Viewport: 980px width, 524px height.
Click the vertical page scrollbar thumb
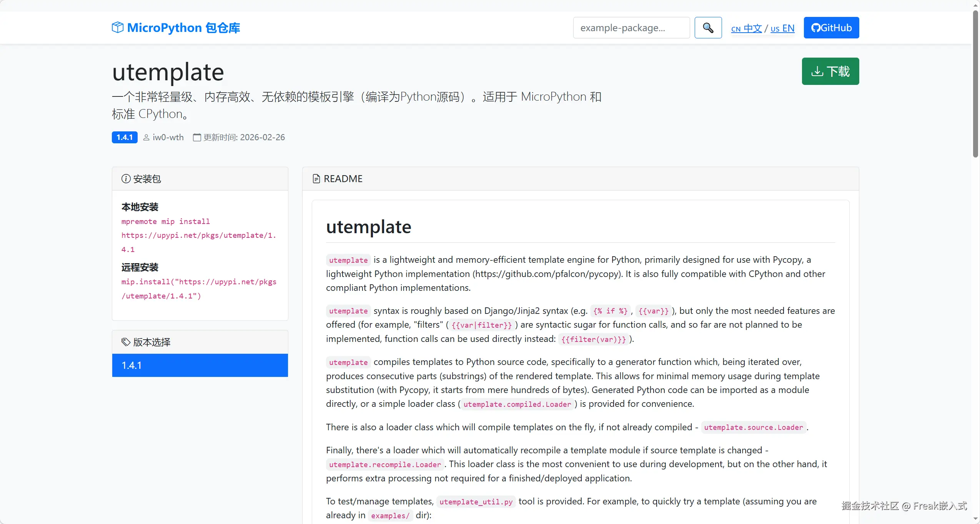[975, 85]
